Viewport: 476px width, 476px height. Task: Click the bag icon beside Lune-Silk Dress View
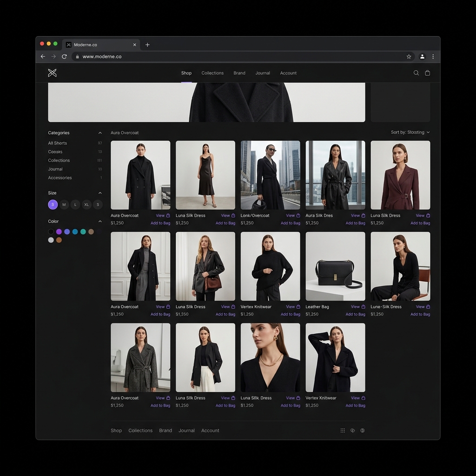click(x=428, y=307)
